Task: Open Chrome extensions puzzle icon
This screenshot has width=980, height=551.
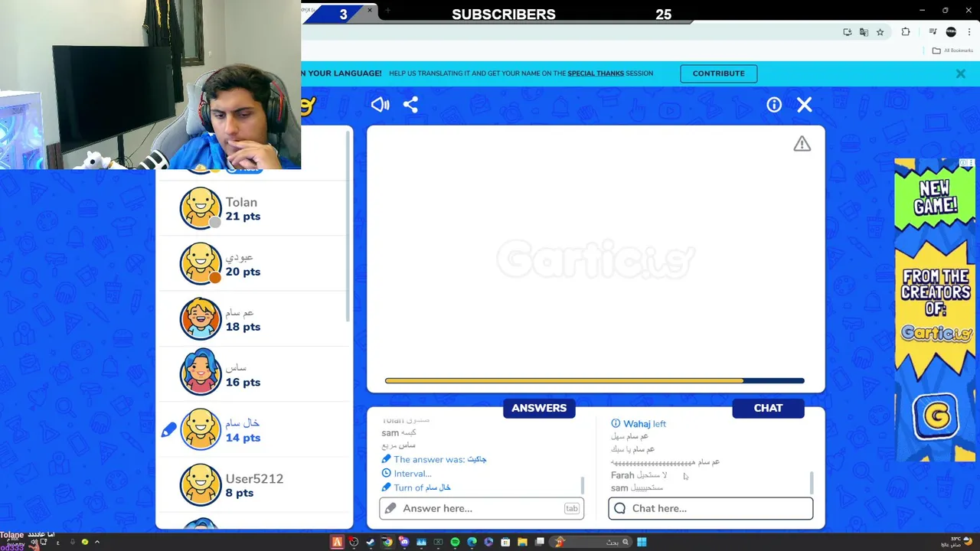Action: (906, 32)
